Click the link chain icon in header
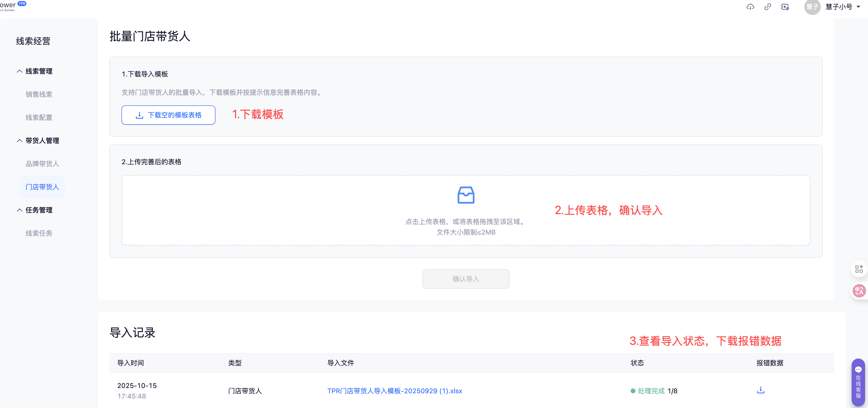 point(768,7)
